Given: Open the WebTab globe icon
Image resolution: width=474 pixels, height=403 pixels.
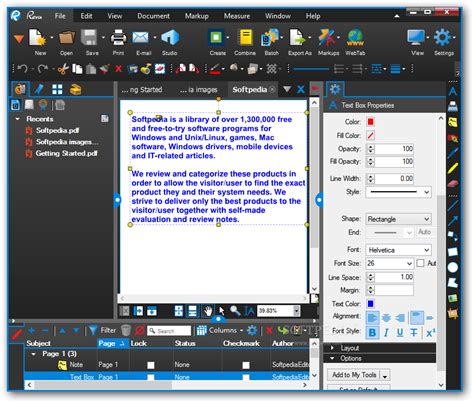Looking at the screenshot, I should tap(355, 37).
